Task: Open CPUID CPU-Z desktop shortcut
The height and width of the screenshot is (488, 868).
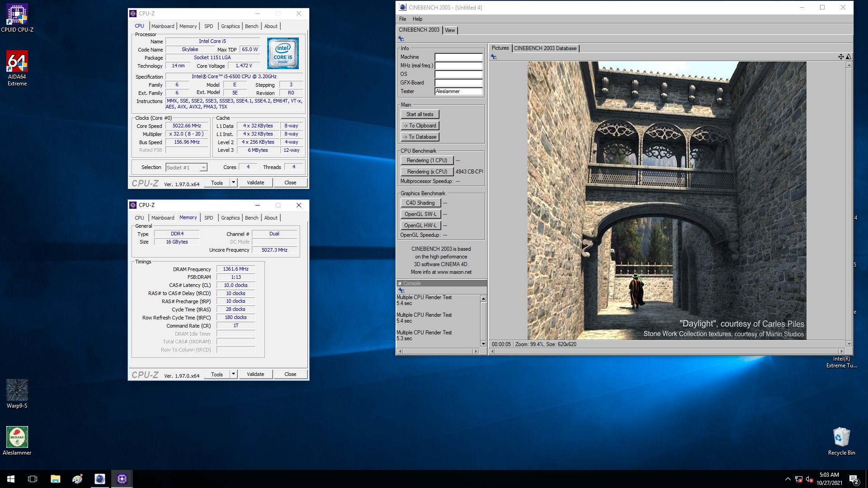Action: click(x=17, y=18)
